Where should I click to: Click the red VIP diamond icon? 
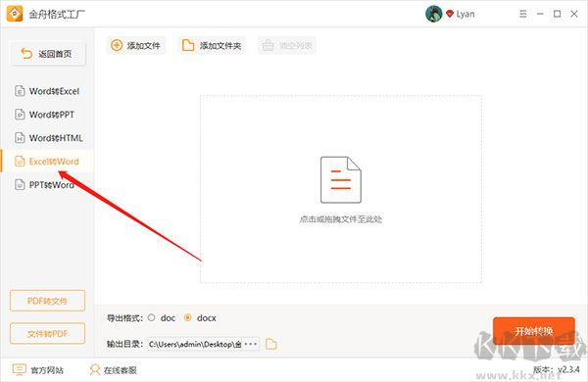coord(450,14)
